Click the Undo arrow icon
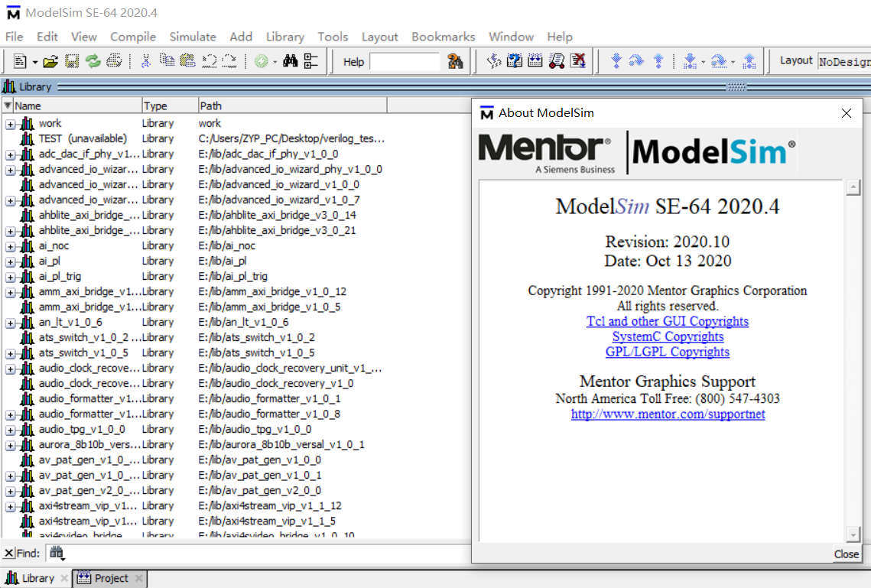Screen dimensions: 871x588 coord(209,61)
